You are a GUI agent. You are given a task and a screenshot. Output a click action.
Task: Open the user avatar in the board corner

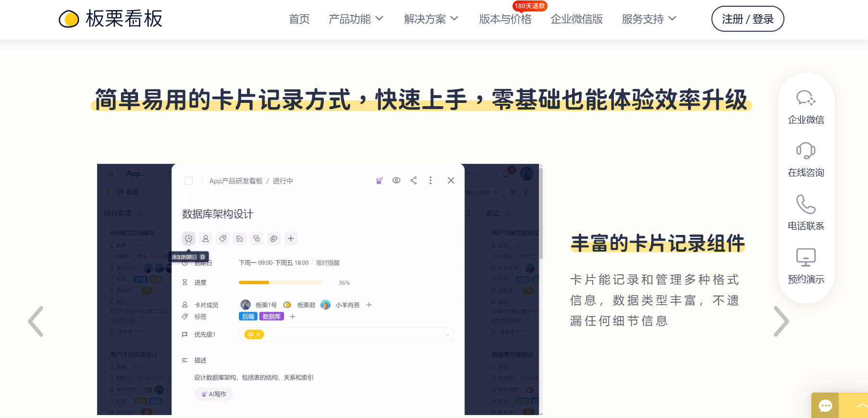tap(526, 173)
